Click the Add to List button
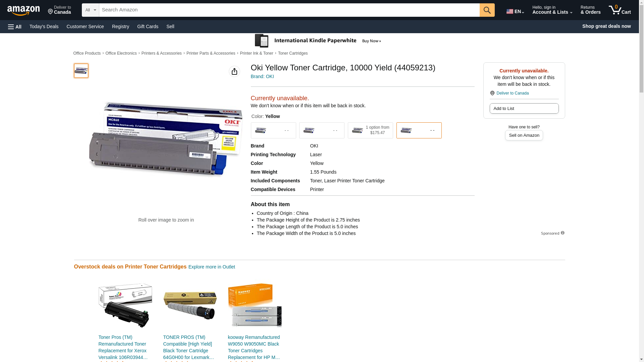Viewport: 644px width, 362px height. [524, 108]
